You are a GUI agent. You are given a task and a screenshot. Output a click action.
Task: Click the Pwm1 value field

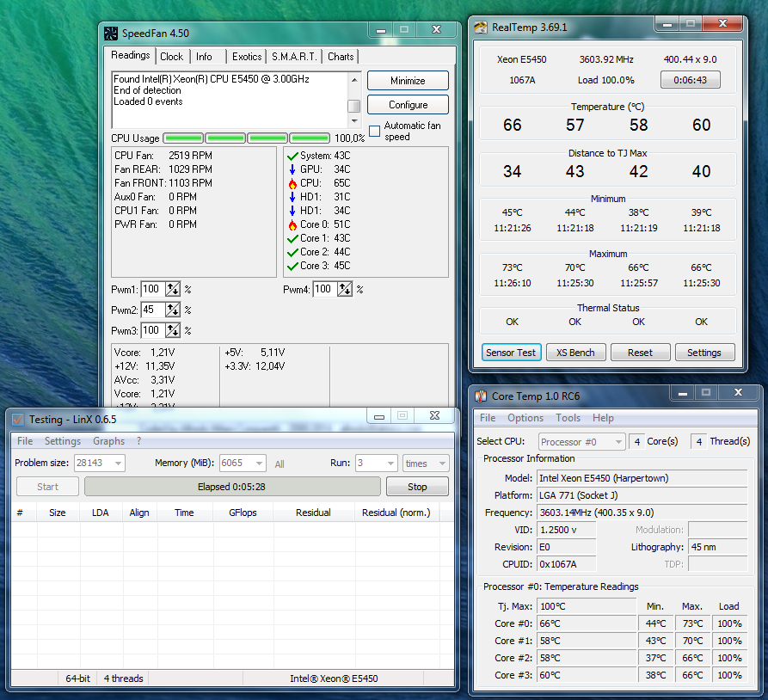click(x=153, y=289)
